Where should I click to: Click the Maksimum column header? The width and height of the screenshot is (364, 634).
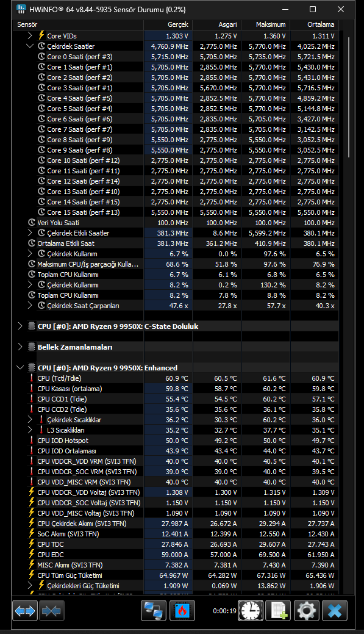click(x=266, y=24)
